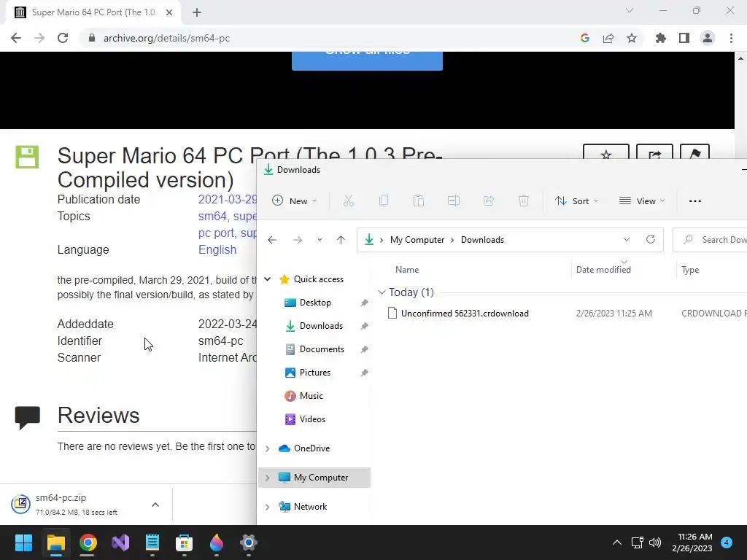
Task: Collapse Today (1) group
Action: coord(382,292)
